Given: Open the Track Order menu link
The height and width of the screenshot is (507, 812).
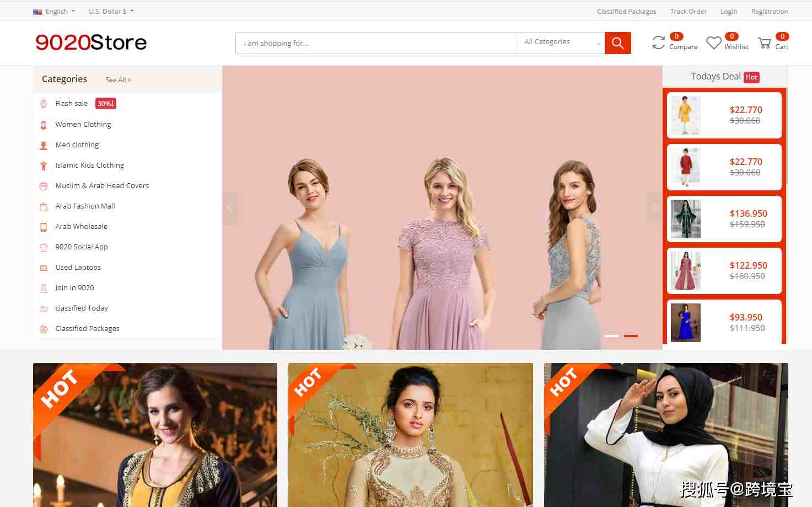Looking at the screenshot, I should (x=688, y=11).
